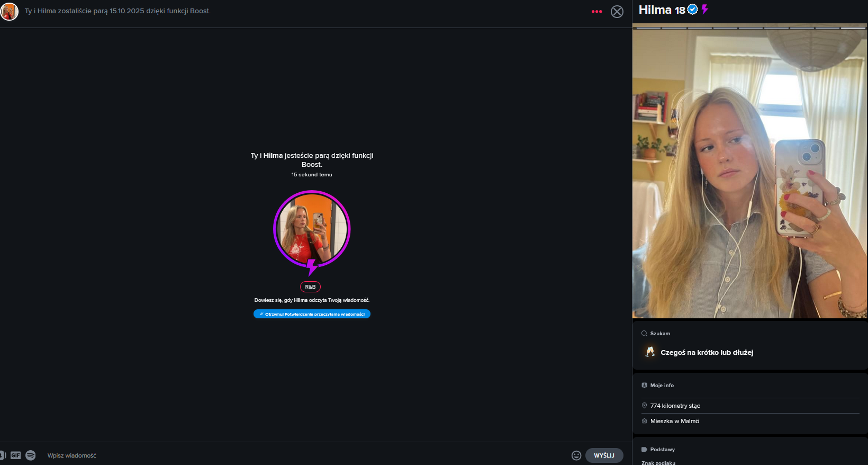This screenshot has height=465, width=868.
Task: Open the small avatar in chat header
Action: (10, 11)
